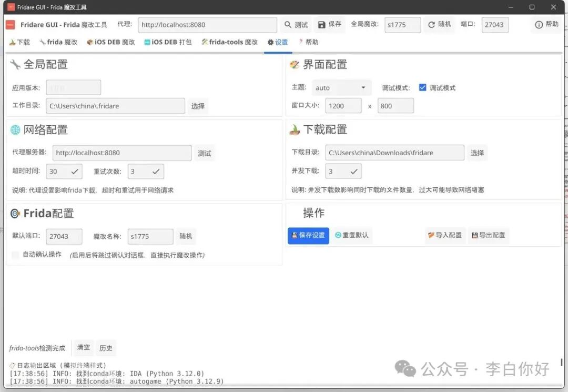Export settings with 导出配置 button

[488, 235]
